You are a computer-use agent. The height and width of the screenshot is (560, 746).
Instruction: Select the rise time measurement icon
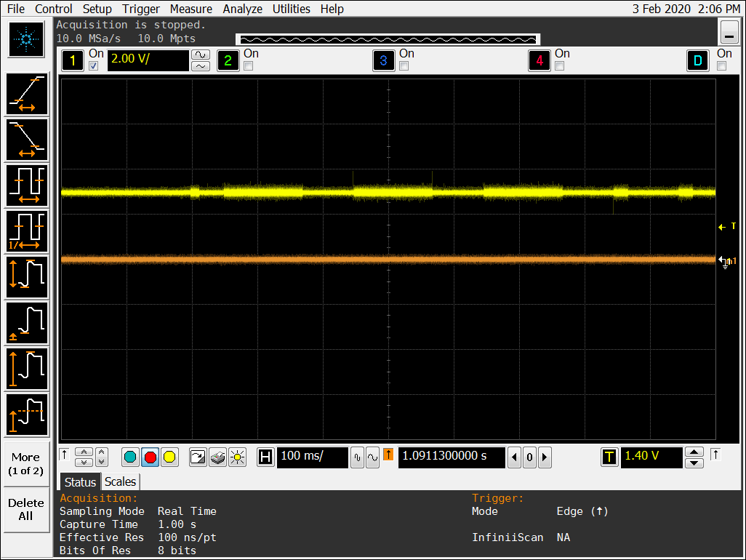pos(27,94)
